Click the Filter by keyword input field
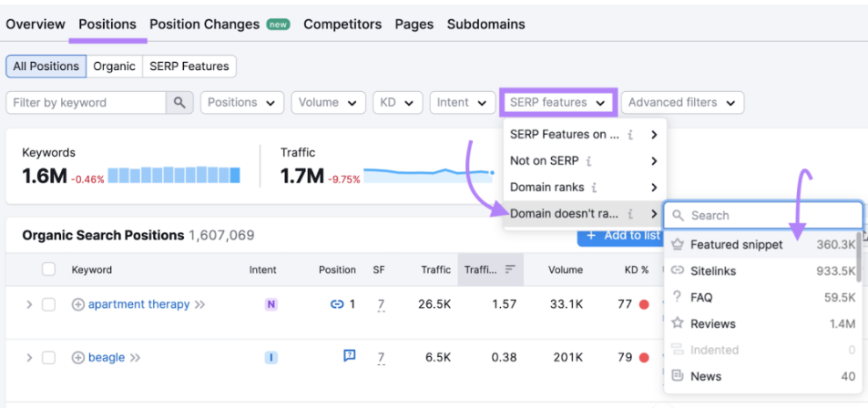 (x=87, y=103)
